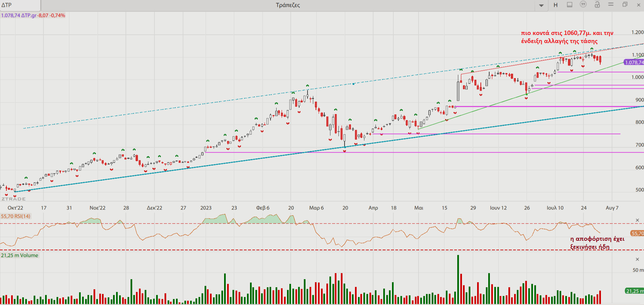Click the H timeframe button
This screenshot has width=644, height=305.
click(556, 5)
